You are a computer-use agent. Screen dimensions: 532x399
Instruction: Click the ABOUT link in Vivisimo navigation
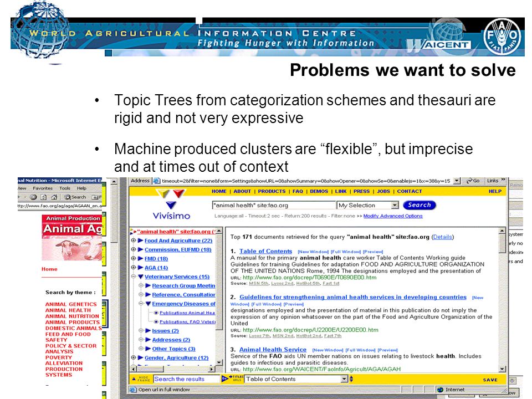pyautogui.click(x=242, y=191)
